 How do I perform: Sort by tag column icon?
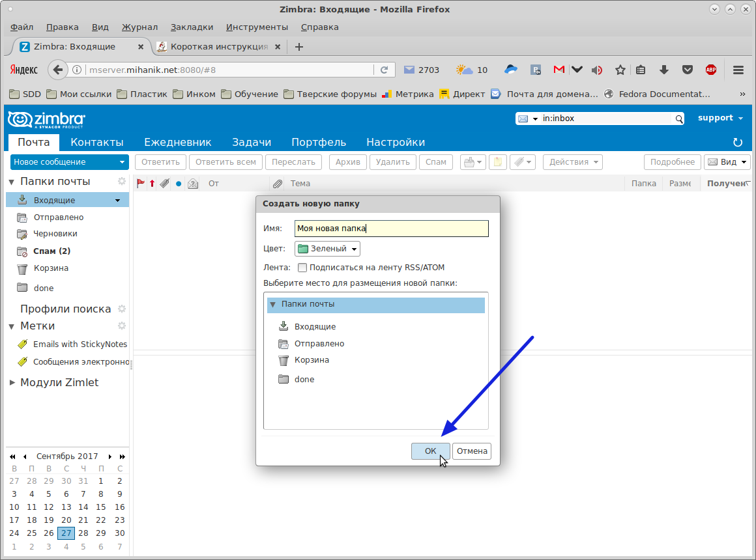[x=165, y=184]
